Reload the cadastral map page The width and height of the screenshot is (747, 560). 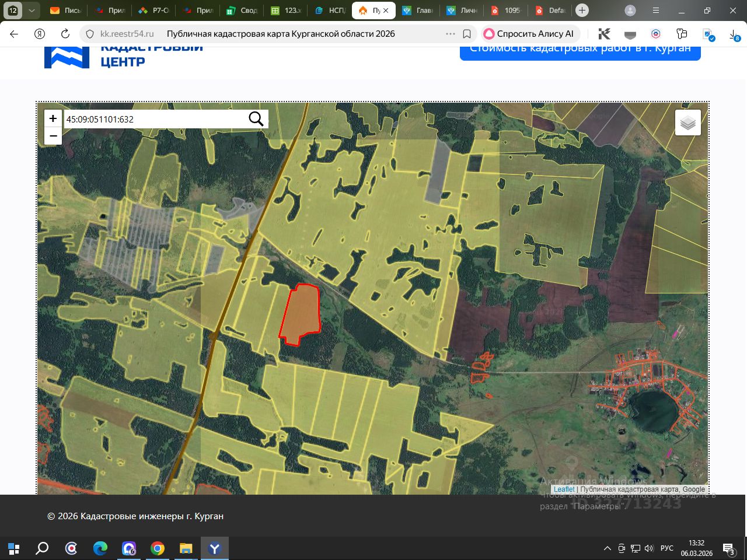tap(65, 34)
